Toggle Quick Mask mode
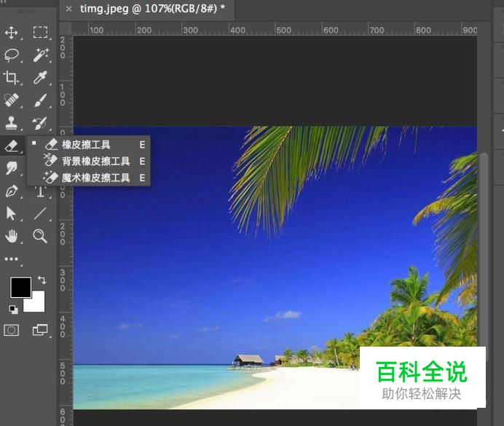The width and height of the screenshot is (504, 426). [x=11, y=331]
